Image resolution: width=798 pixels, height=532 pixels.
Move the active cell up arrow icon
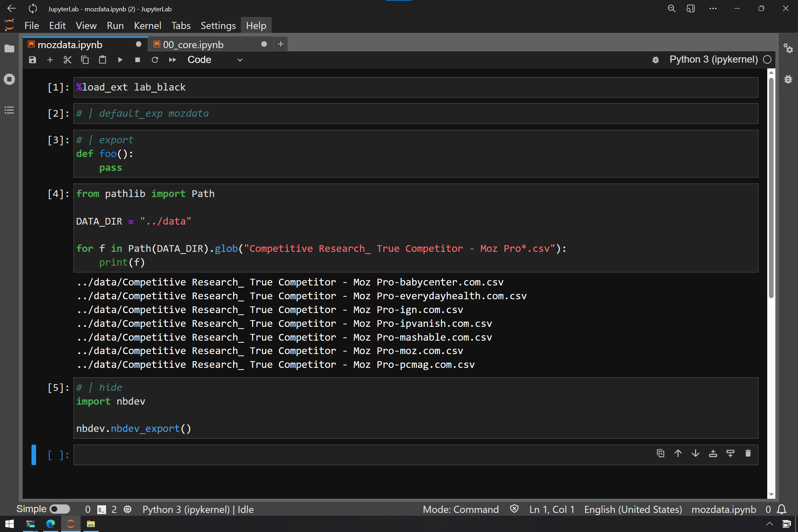coord(678,453)
